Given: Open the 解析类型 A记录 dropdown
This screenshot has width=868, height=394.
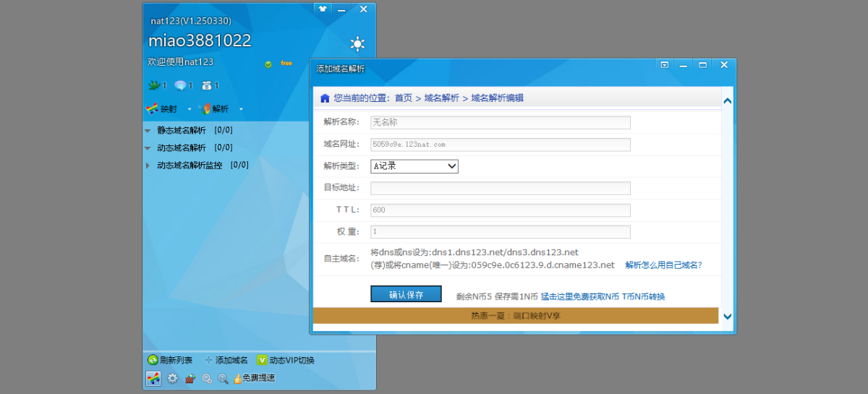Looking at the screenshot, I should pyautogui.click(x=414, y=166).
